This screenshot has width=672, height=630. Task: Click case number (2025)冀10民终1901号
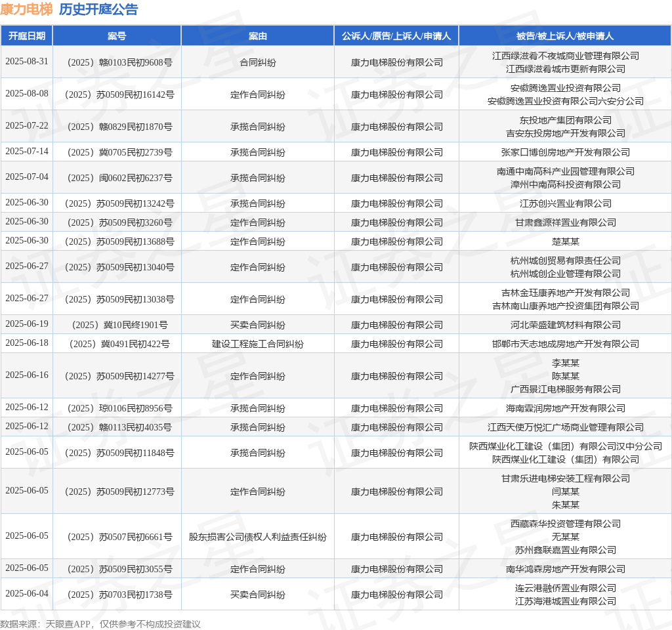click(119, 325)
